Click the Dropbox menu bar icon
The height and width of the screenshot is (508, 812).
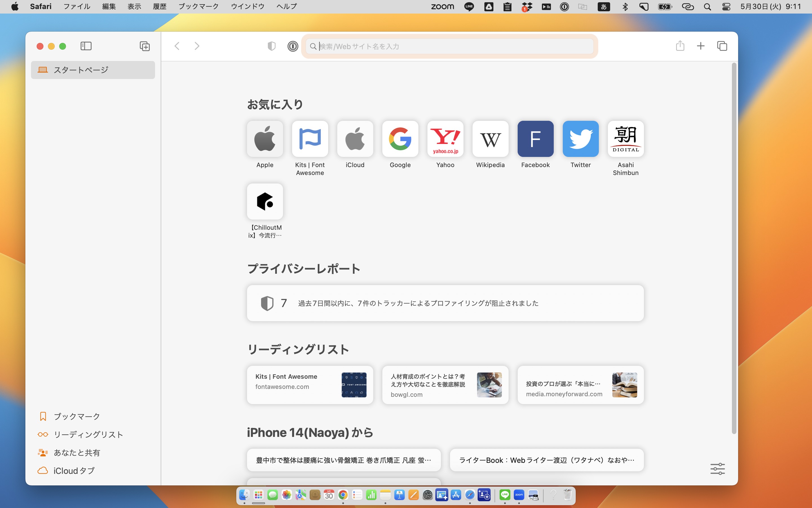527,6
